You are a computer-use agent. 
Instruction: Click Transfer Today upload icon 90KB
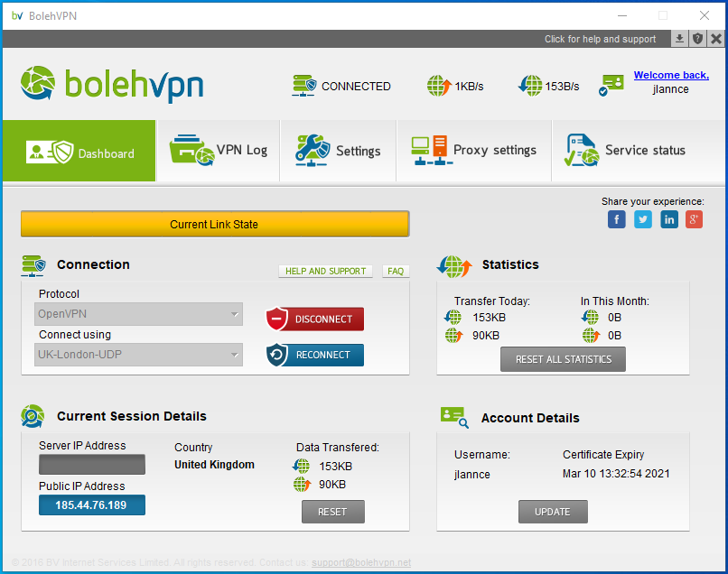pos(454,335)
